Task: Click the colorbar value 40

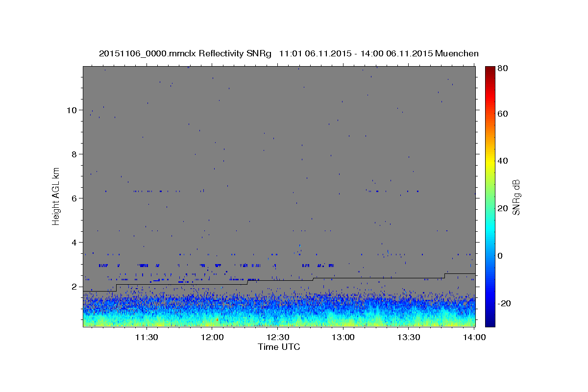Action: [x=502, y=161]
